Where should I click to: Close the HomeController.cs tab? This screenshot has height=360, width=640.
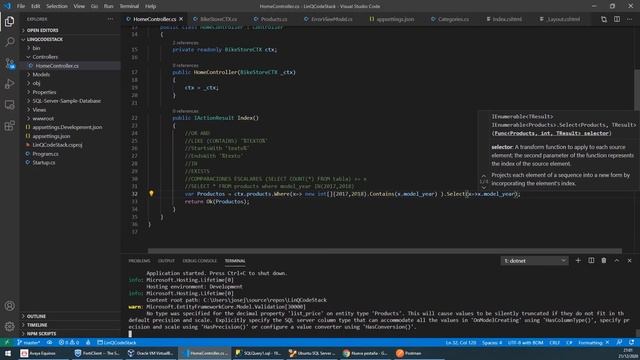181,19
